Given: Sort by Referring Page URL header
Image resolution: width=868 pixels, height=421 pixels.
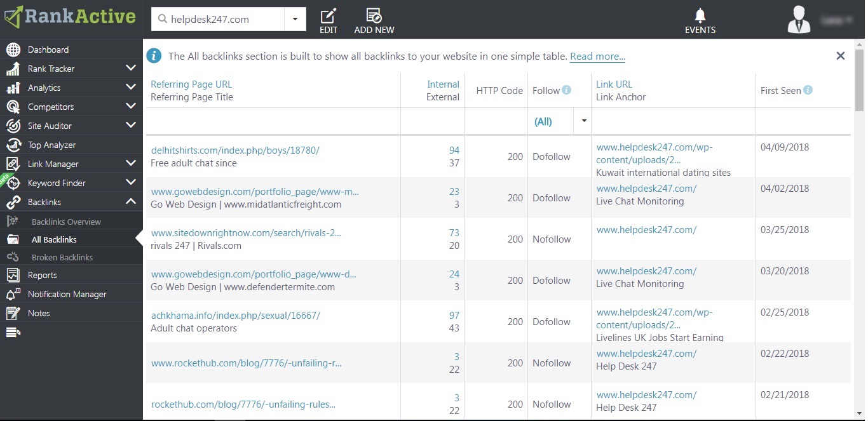Looking at the screenshot, I should 191,84.
